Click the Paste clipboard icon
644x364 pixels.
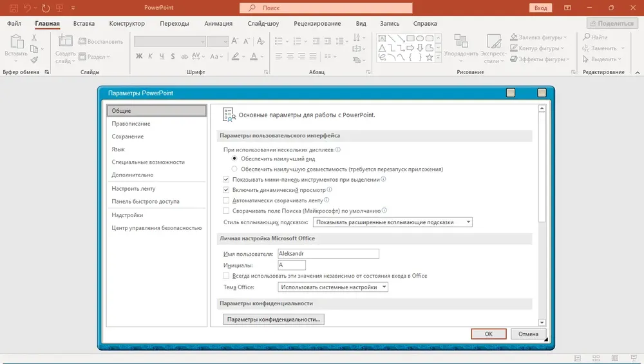tap(17, 41)
